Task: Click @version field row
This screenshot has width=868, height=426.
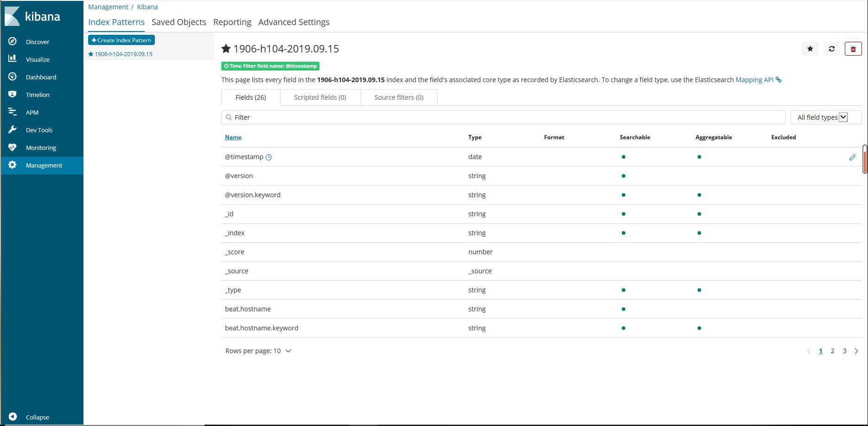Action: click(x=541, y=176)
